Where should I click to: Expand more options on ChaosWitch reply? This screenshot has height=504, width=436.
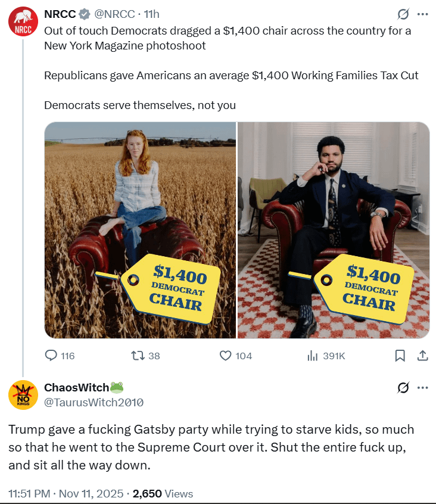pos(422,388)
